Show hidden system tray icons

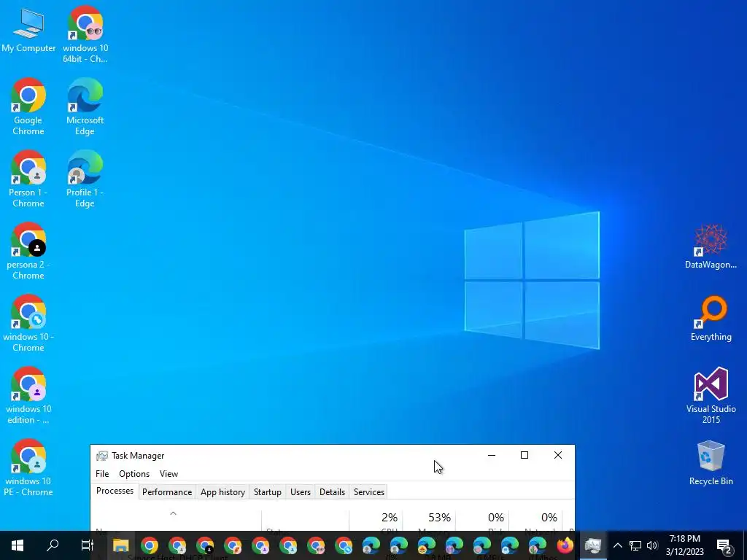point(617,545)
